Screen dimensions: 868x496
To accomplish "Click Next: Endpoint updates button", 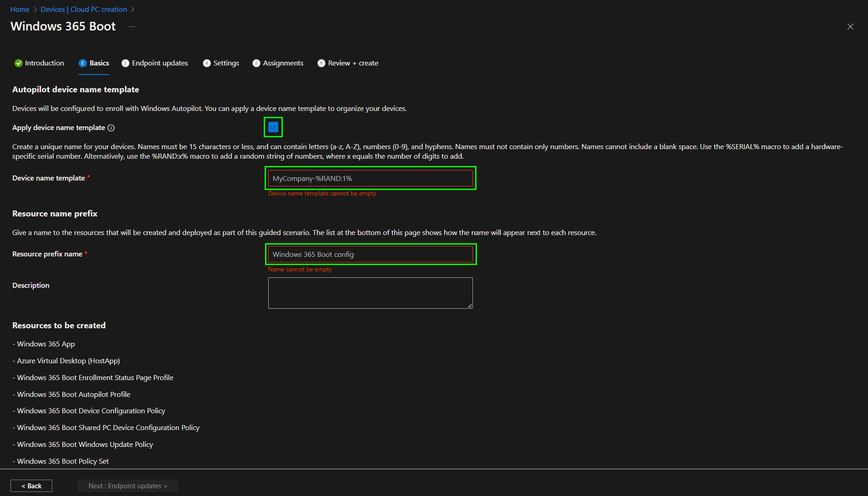I will pyautogui.click(x=128, y=486).
